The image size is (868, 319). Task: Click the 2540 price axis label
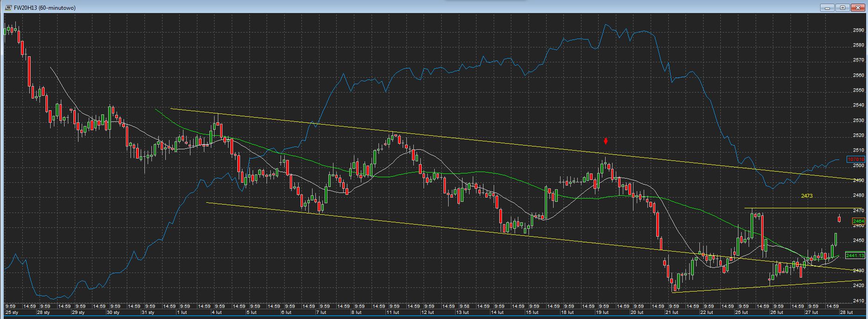[x=858, y=106]
